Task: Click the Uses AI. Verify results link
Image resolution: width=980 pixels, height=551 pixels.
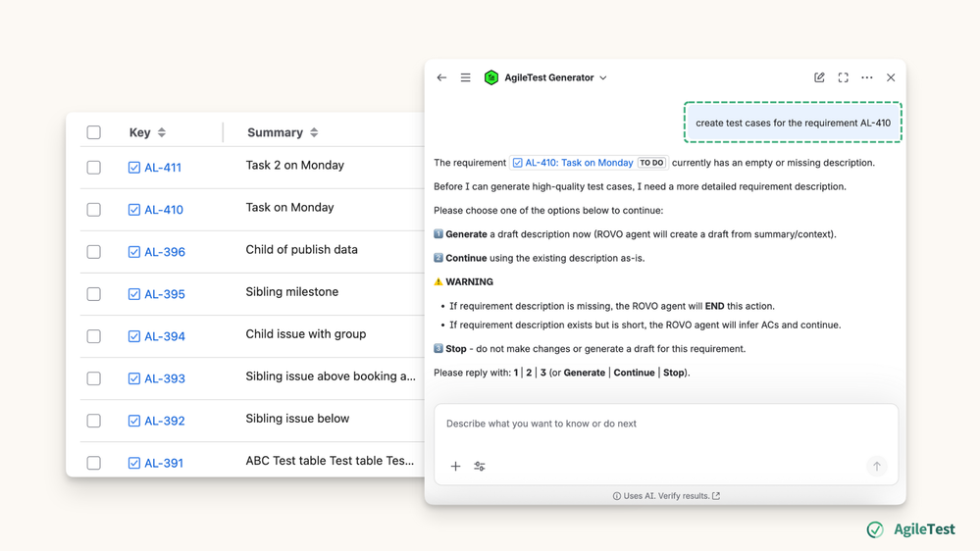Action: click(x=667, y=496)
